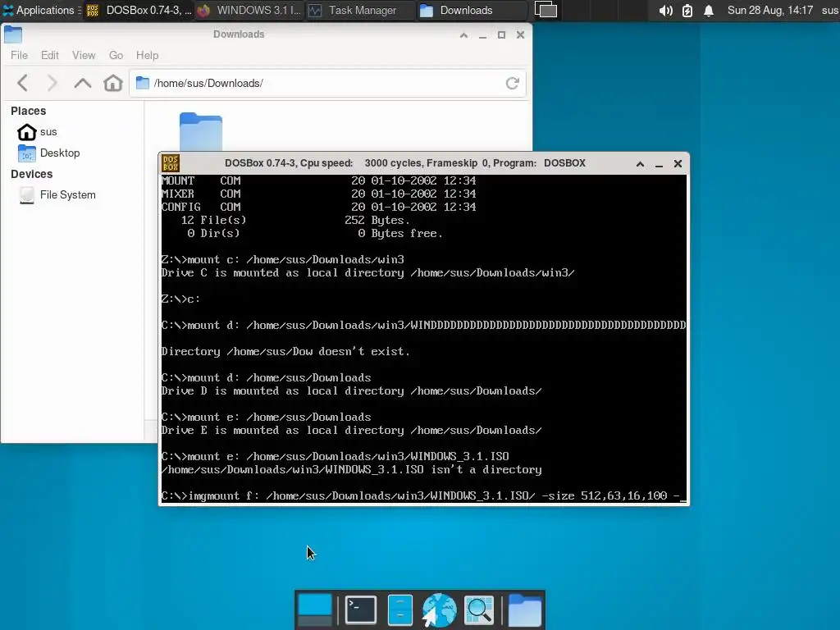Viewport: 840px width, 630px height.
Task: Launch web browser globe icon in dock
Action: (x=440, y=610)
